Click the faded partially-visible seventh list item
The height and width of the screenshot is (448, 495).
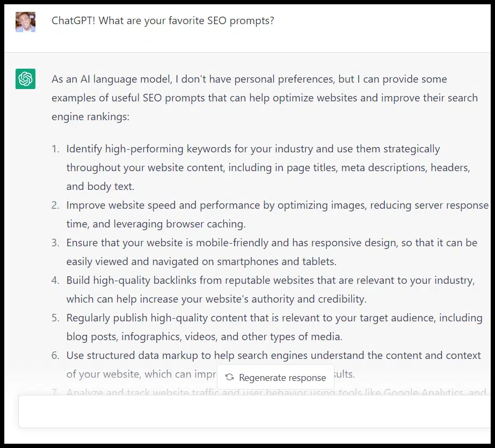click(215, 392)
